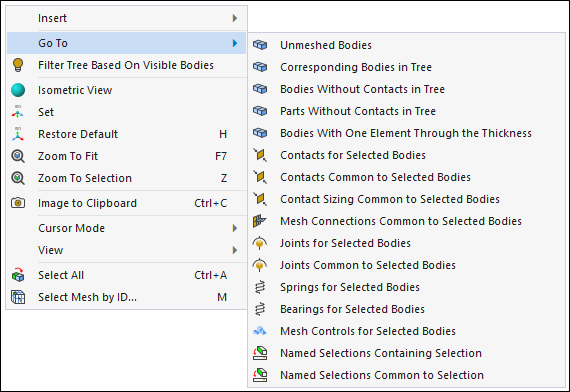Viewport: 570px width, 392px height.
Task: Choose Select All from the menu
Action: pyautogui.click(x=127, y=275)
